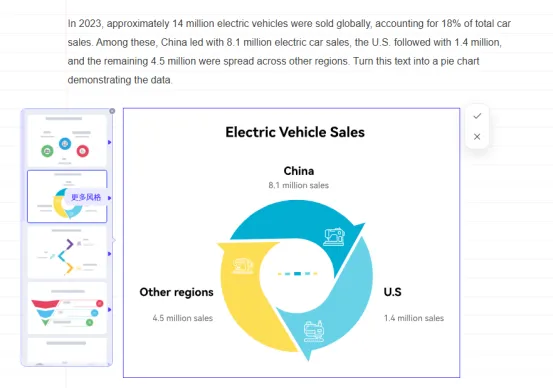Expand styles arrow beside the donut thumbnail
The width and height of the screenshot is (553, 389).
pyautogui.click(x=110, y=198)
